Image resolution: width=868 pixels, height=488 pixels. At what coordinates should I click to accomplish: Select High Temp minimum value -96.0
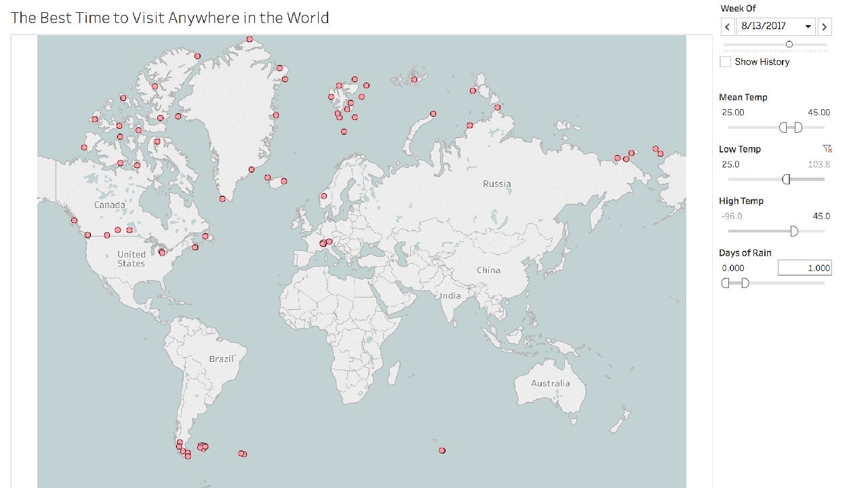click(732, 216)
